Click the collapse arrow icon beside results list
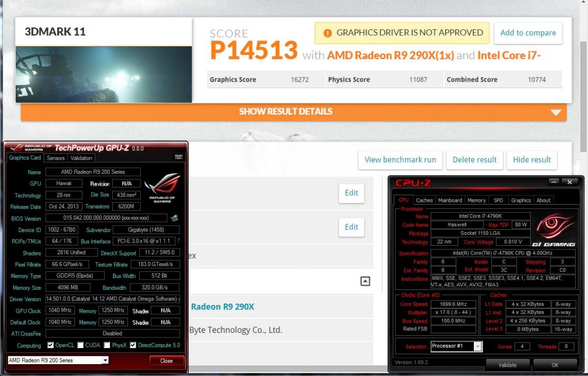 [365, 281]
